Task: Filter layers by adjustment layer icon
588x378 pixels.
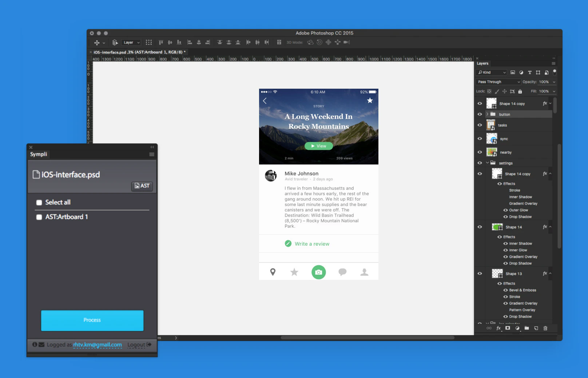Action: tap(521, 72)
